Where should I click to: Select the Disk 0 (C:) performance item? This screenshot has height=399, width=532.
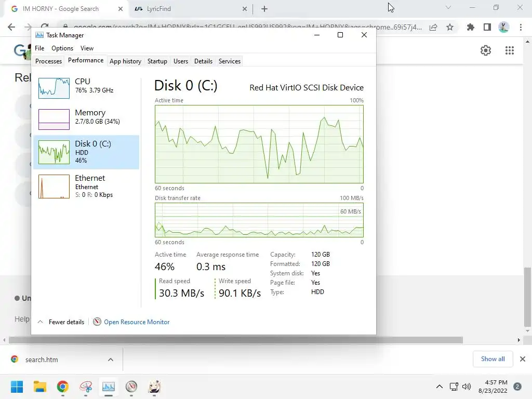[x=86, y=152]
